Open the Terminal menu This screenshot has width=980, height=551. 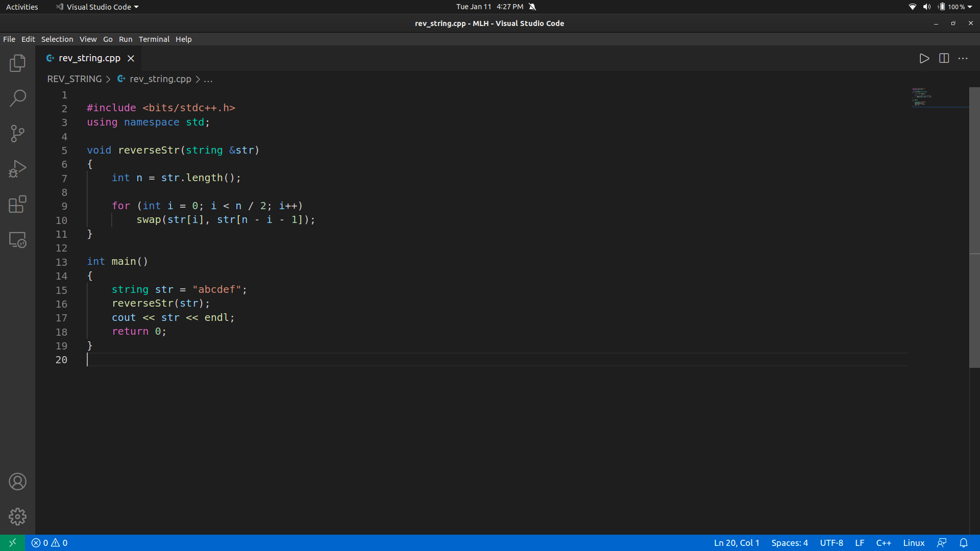pyautogui.click(x=154, y=39)
